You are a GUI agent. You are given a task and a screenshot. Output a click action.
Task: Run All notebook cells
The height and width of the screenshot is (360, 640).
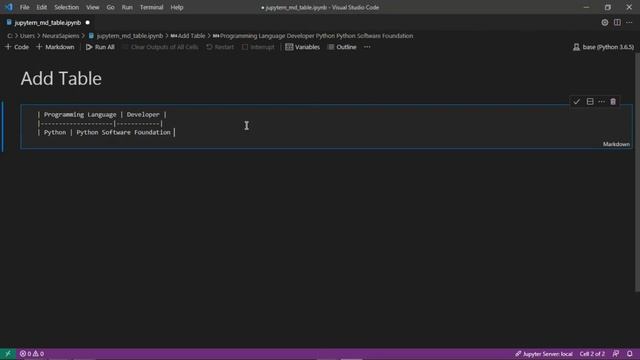click(x=100, y=47)
